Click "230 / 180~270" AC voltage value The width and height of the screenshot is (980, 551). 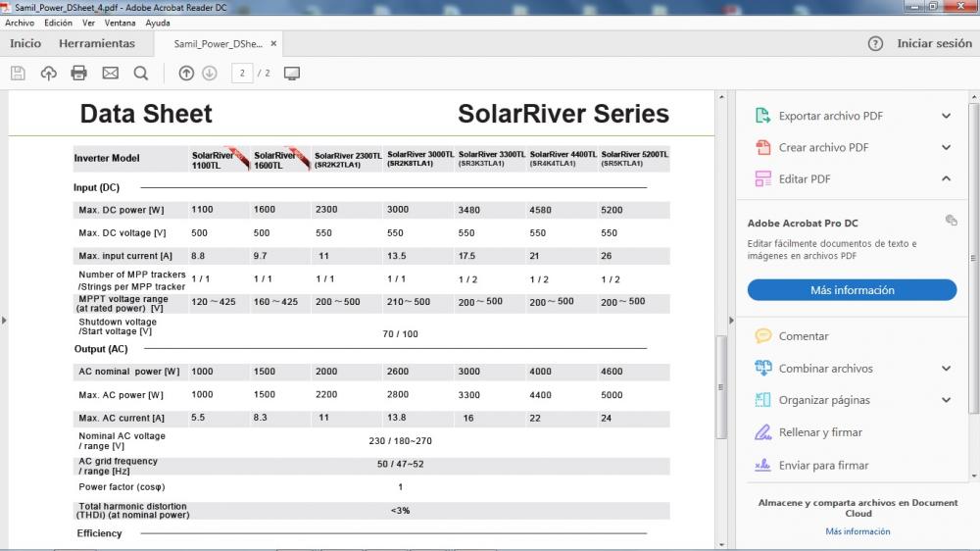click(x=400, y=441)
